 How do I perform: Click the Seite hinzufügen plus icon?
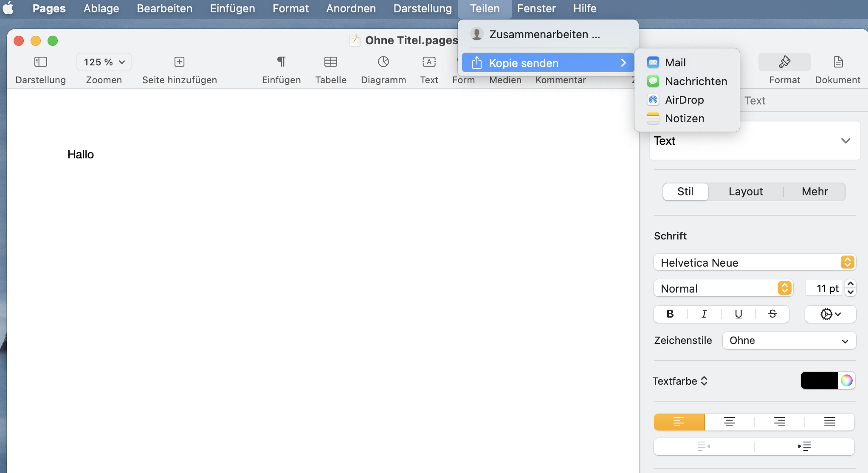click(179, 62)
